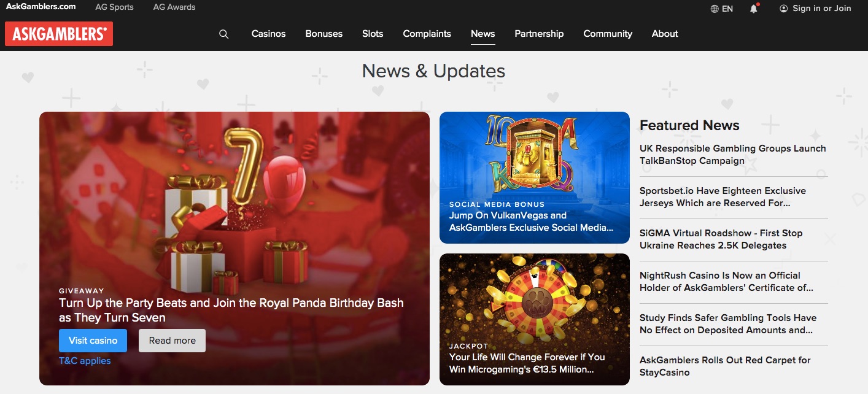Open the notifications bell icon
The height and width of the screenshot is (394, 868).
pos(754,9)
